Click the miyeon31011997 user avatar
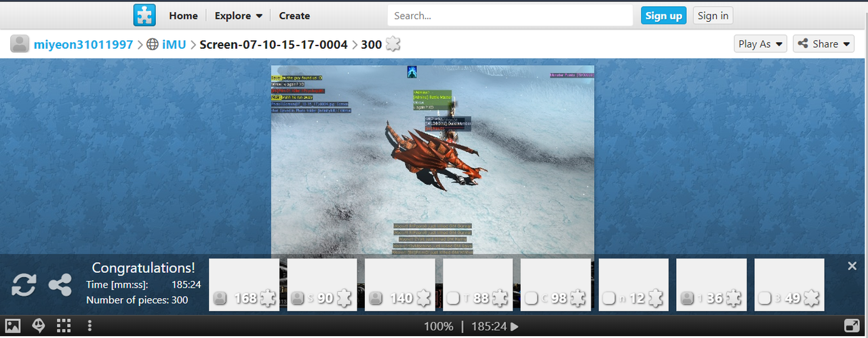 (20, 44)
